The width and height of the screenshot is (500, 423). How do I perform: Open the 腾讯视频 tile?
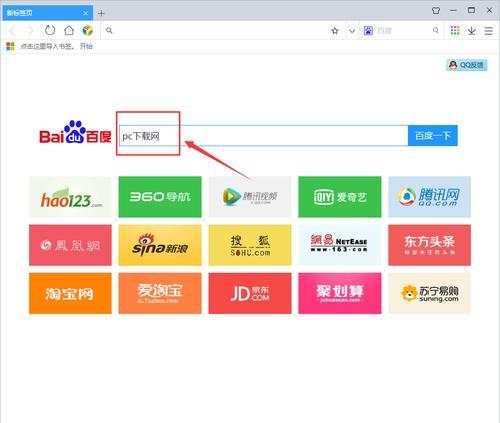[x=250, y=197]
